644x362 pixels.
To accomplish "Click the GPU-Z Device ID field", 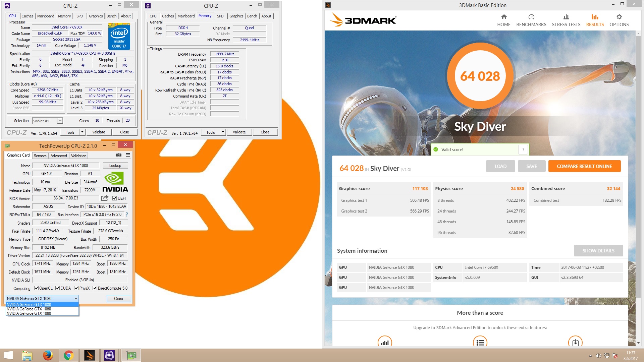I will point(106,206).
